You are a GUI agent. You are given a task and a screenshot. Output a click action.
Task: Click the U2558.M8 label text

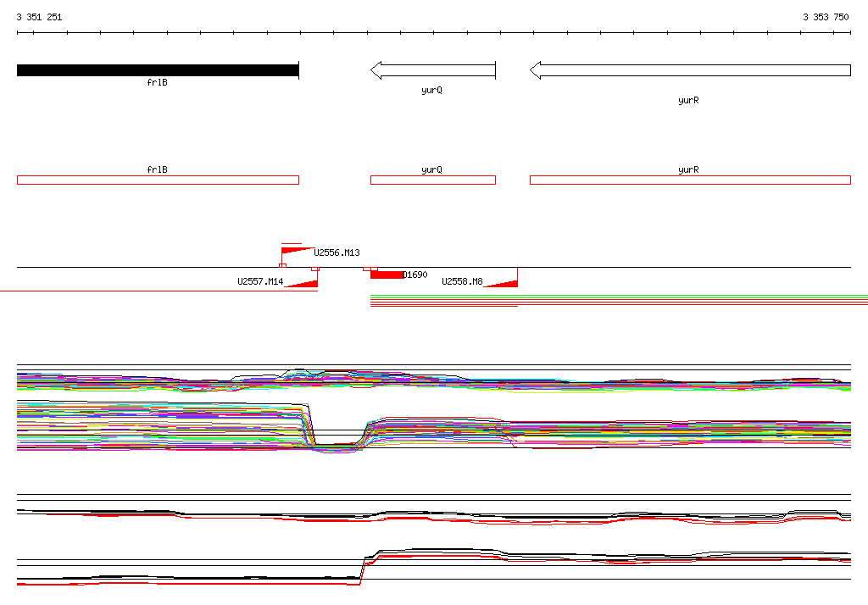click(462, 282)
